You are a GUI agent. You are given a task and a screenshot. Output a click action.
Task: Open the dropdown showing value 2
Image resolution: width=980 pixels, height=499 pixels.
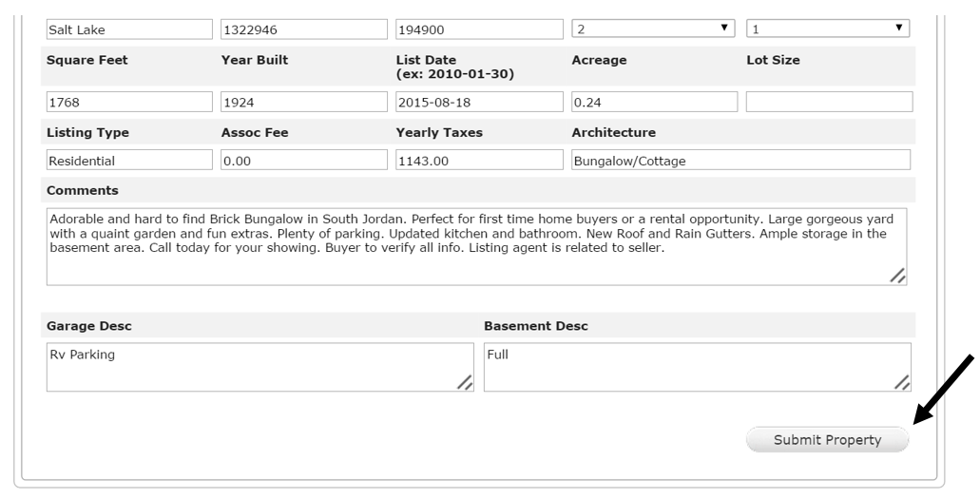pyautogui.click(x=653, y=29)
